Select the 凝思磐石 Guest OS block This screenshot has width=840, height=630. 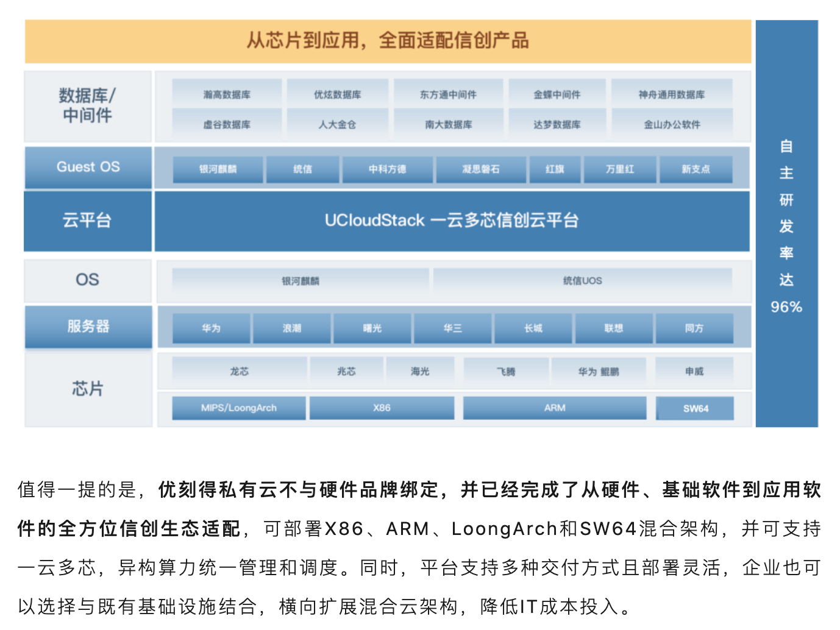pos(481,169)
